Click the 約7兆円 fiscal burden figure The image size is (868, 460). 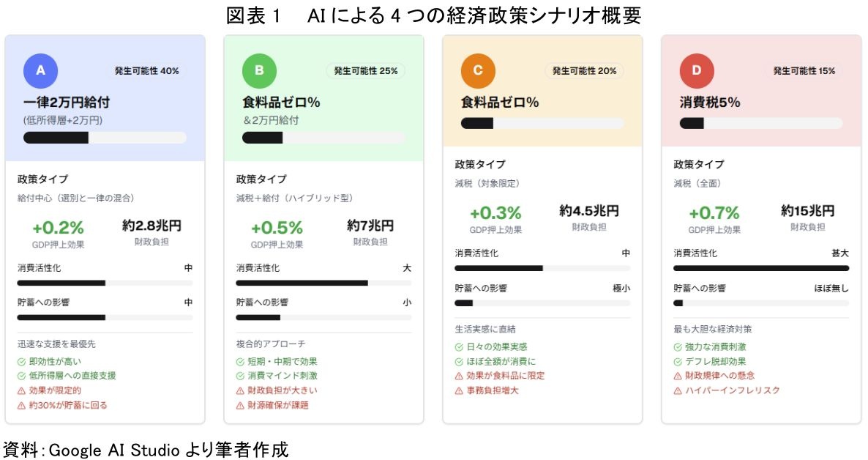(370, 226)
